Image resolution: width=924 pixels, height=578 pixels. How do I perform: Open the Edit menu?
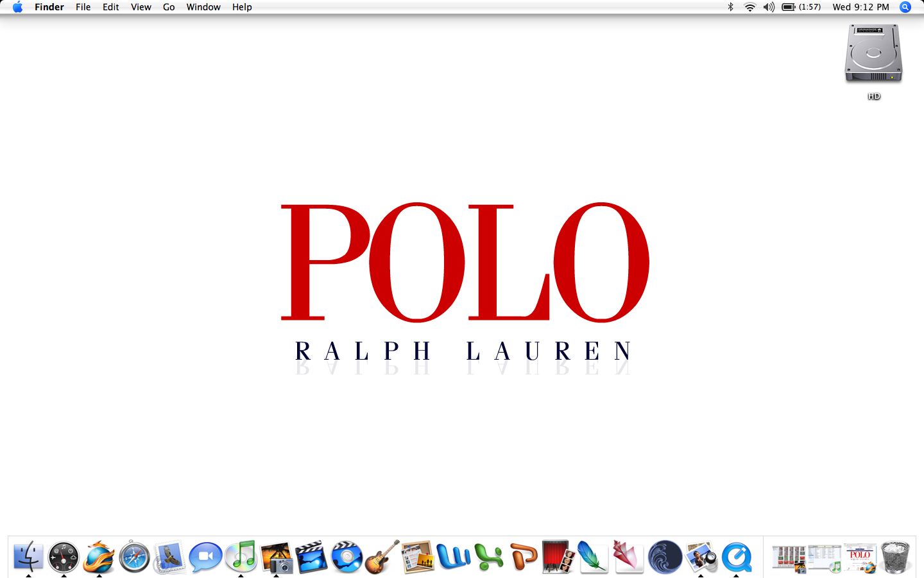click(x=111, y=7)
